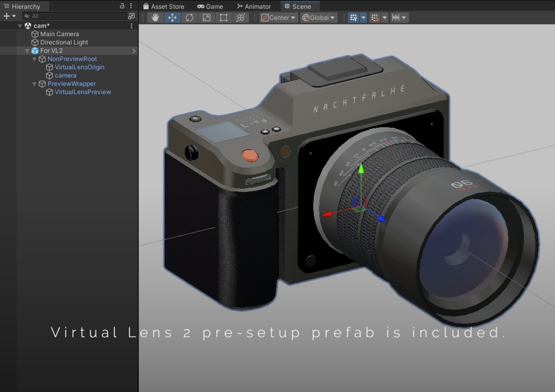Open For VL2 prefab via right chevron
The height and width of the screenshot is (392, 555).
133,51
